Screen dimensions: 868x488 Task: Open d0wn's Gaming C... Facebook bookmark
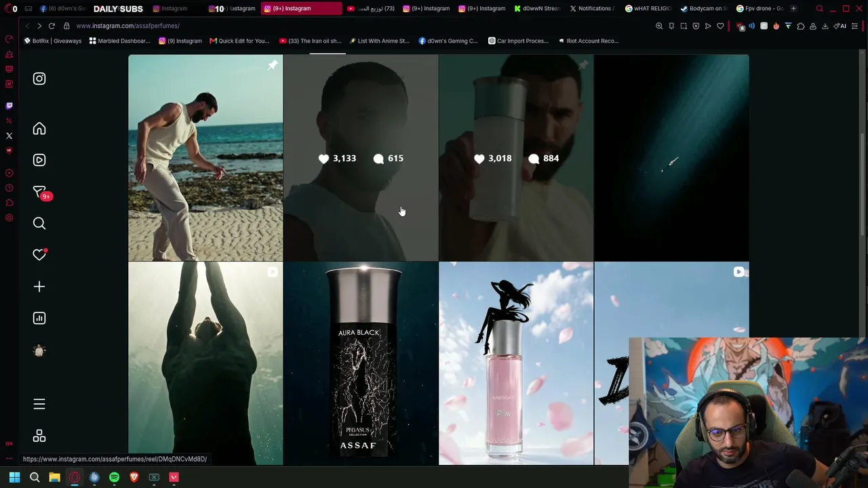(448, 41)
